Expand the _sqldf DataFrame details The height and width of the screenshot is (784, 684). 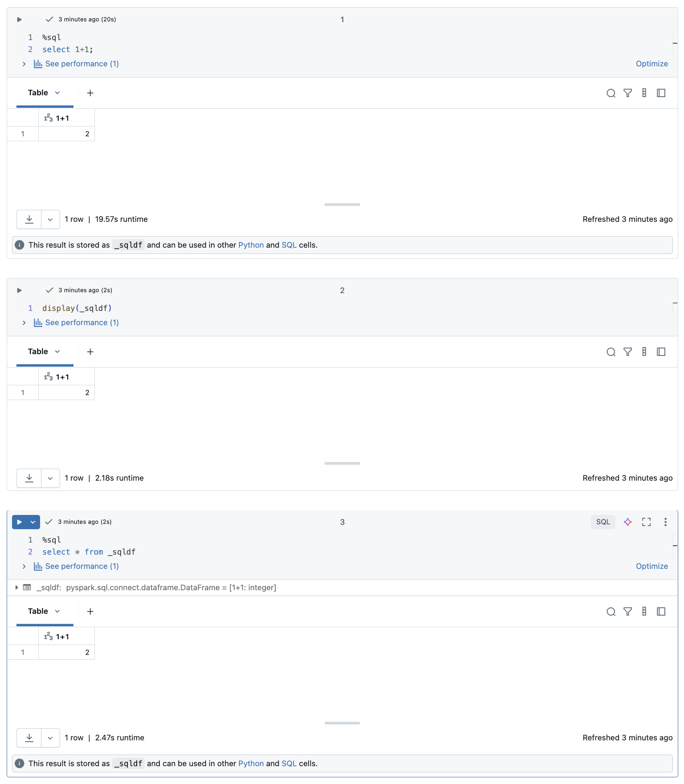16,588
